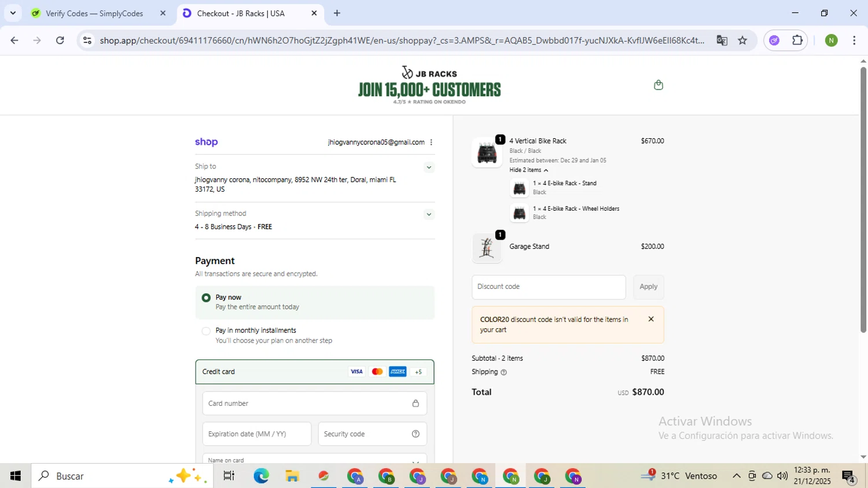Click the email jhiogvannycorona05@gmail.com
The width and height of the screenshot is (868, 488).
point(376,142)
